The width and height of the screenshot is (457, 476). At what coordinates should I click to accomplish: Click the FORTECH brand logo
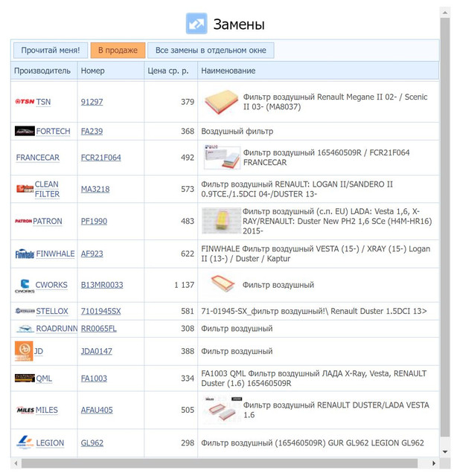25,131
